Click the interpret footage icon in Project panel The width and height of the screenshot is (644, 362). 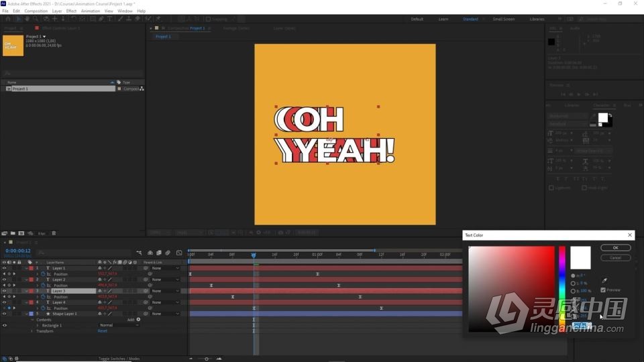pos(5,233)
